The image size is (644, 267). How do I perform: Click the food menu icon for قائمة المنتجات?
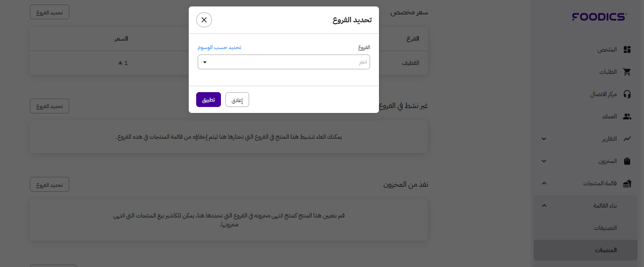[627, 183]
